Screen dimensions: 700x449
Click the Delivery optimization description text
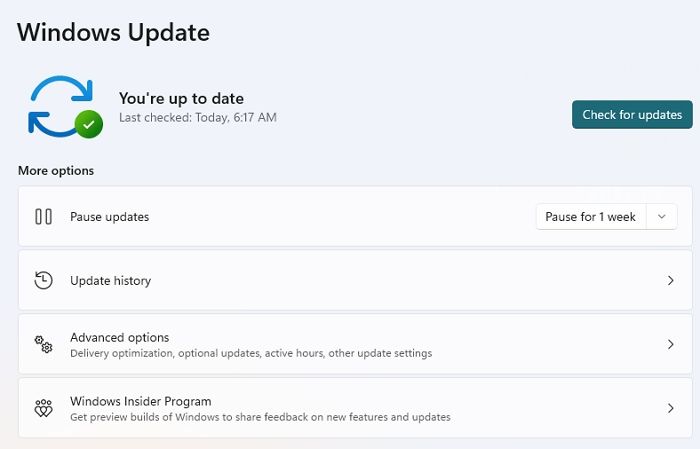pyautogui.click(x=250, y=353)
